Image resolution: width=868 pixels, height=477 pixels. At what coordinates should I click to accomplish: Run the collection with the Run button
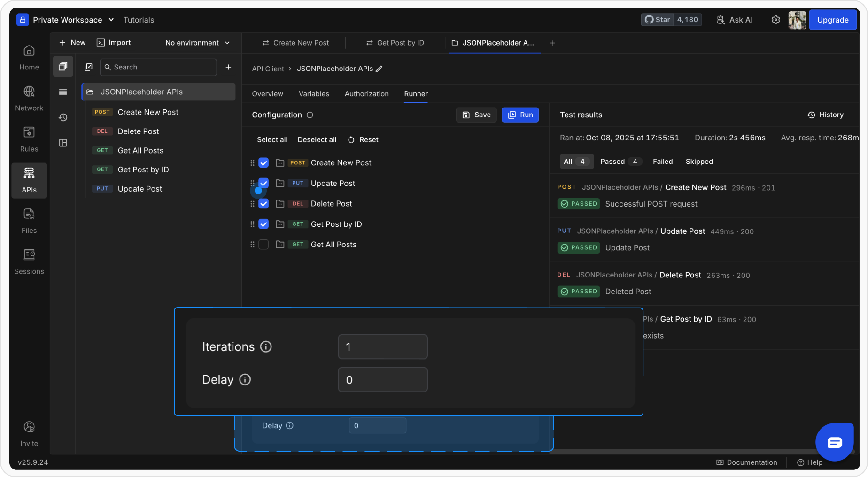click(x=520, y=115)
